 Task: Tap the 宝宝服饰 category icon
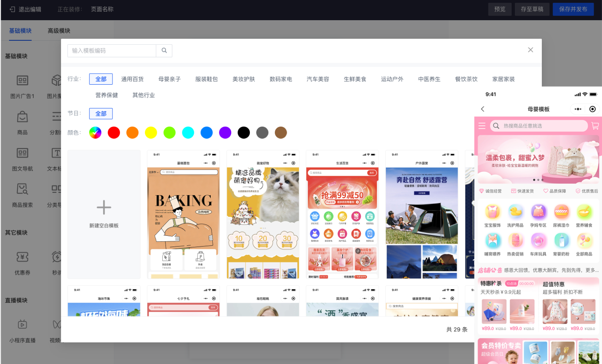(492, 212)
